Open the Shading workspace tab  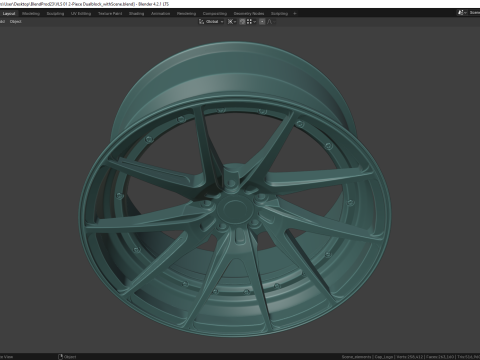coord(136,14)
